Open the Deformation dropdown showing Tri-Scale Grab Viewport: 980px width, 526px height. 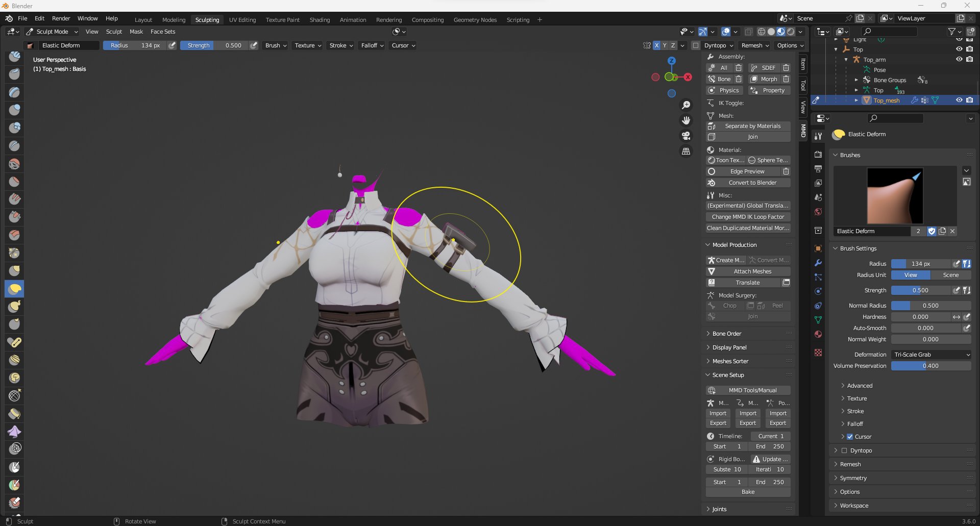click(x=931, y=355)
